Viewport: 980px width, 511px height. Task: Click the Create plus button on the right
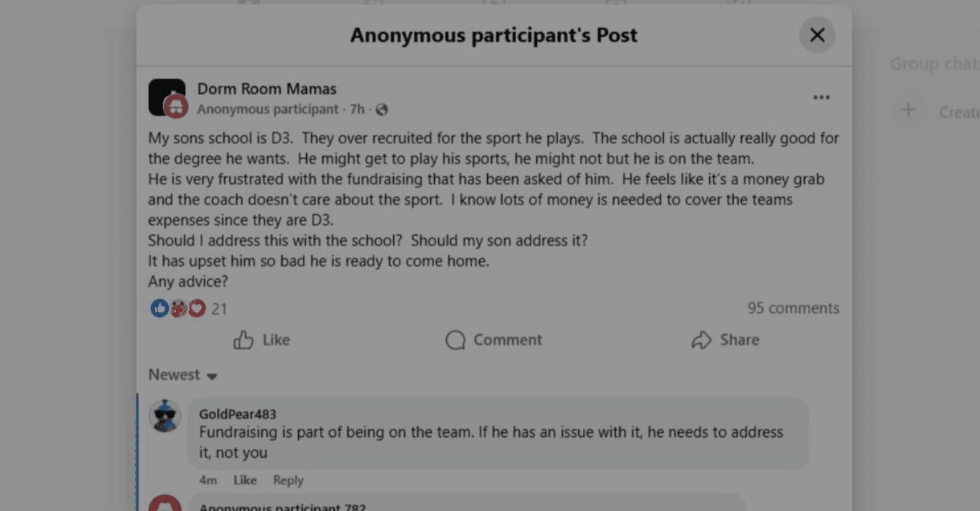pos(908,110)
